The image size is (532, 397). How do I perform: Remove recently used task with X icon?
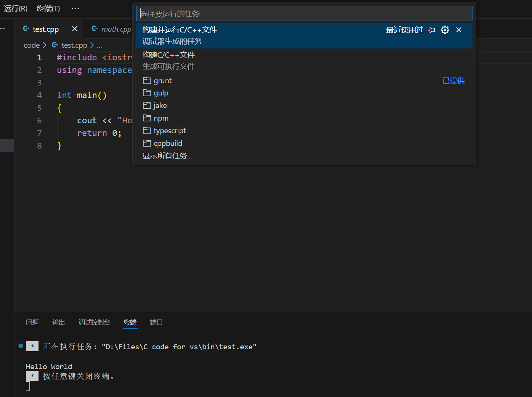(x=459, y=30)
